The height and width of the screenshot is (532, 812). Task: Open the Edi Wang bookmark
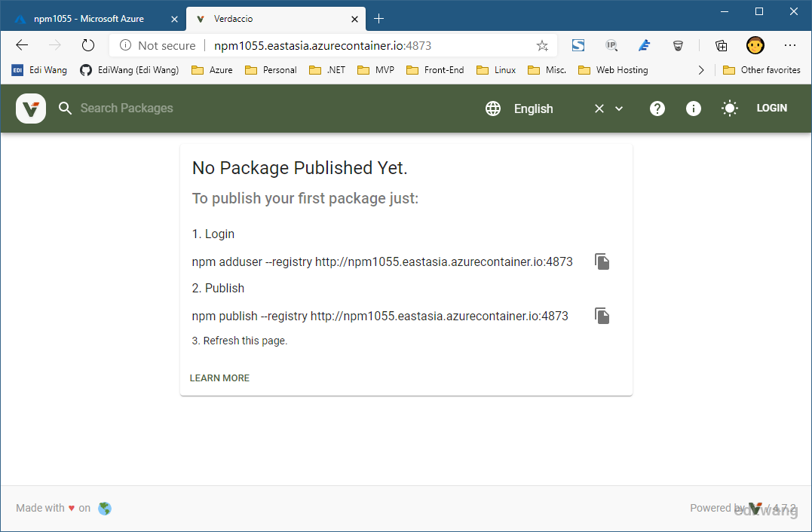click(39, 70)
